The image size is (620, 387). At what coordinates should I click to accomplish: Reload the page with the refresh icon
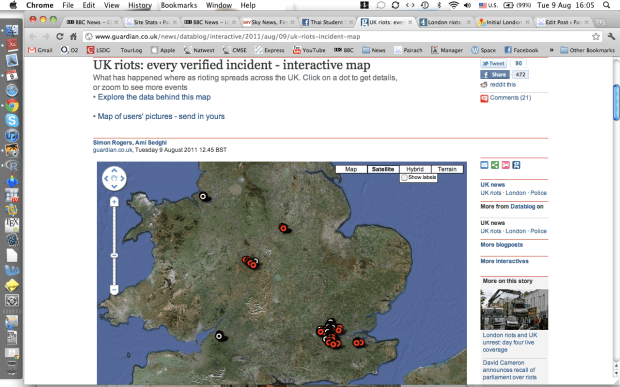coord(59,36)
